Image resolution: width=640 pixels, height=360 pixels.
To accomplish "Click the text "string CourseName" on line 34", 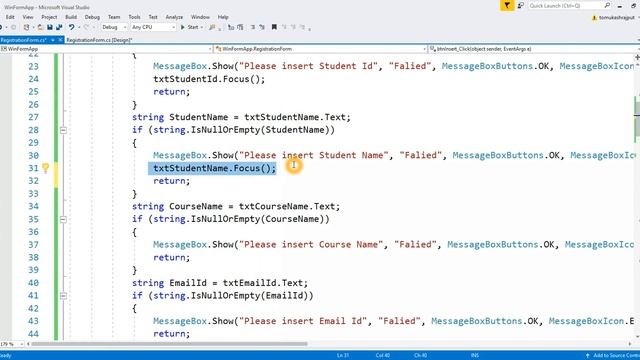I will pyautogui.click(x=177, y=206).
